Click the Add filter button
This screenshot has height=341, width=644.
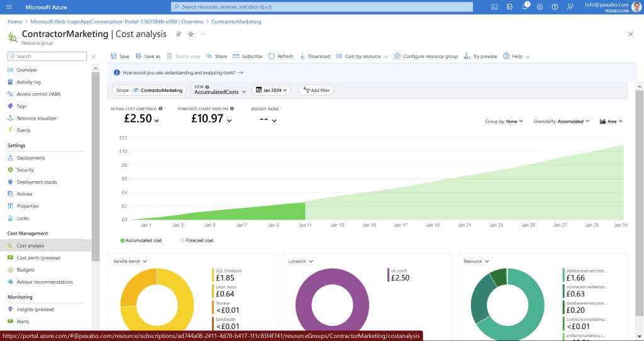pos(316,90)
